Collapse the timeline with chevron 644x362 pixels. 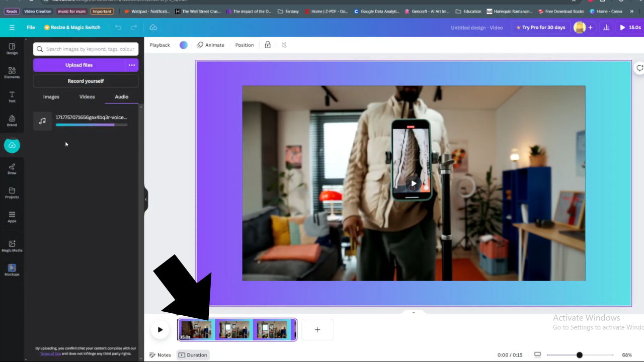pos(414,312)
